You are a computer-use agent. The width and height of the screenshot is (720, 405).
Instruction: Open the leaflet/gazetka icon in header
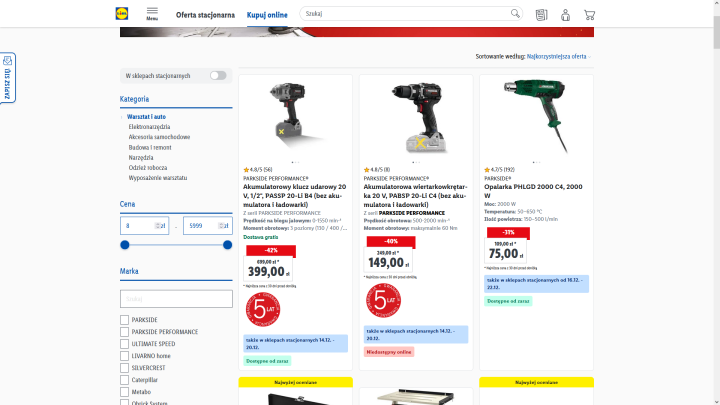pos(541,15)
